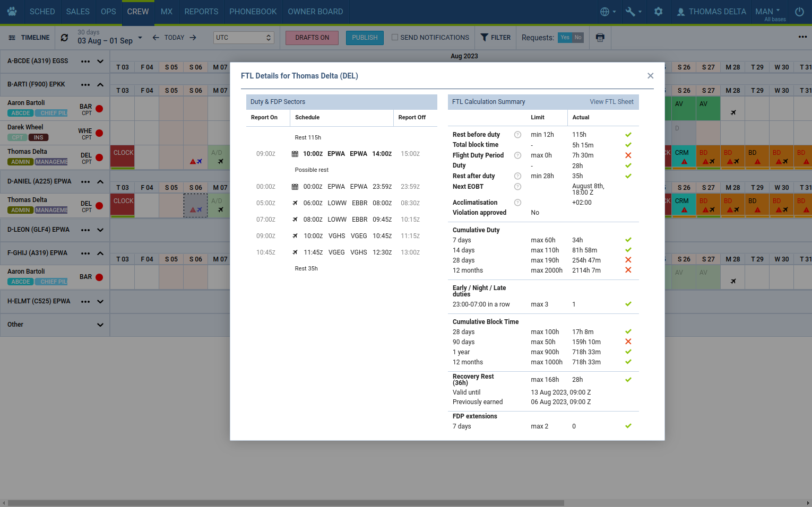Click the horizontal scrollbar at bottom
This screenshot has height=507, width=812.
coord(287,503)
